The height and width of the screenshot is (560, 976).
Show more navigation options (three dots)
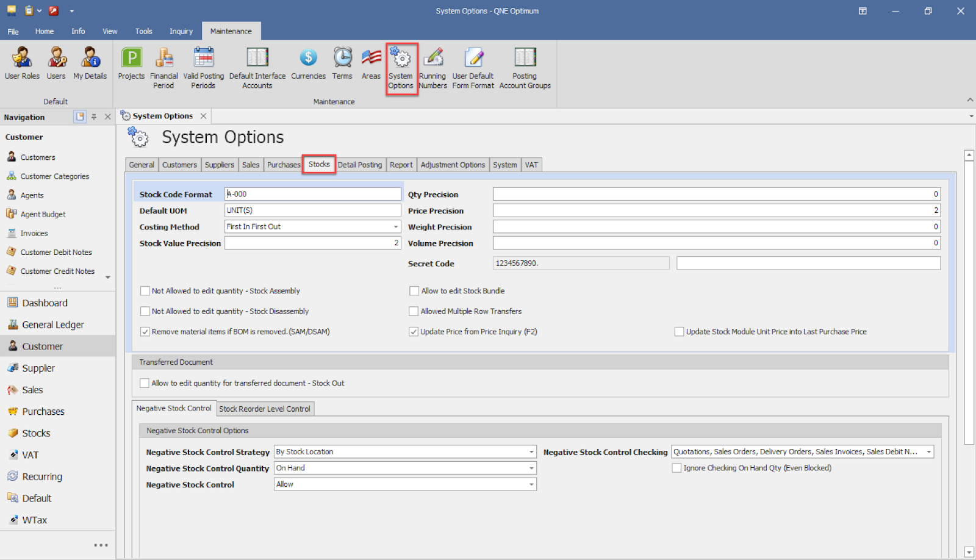101,545
